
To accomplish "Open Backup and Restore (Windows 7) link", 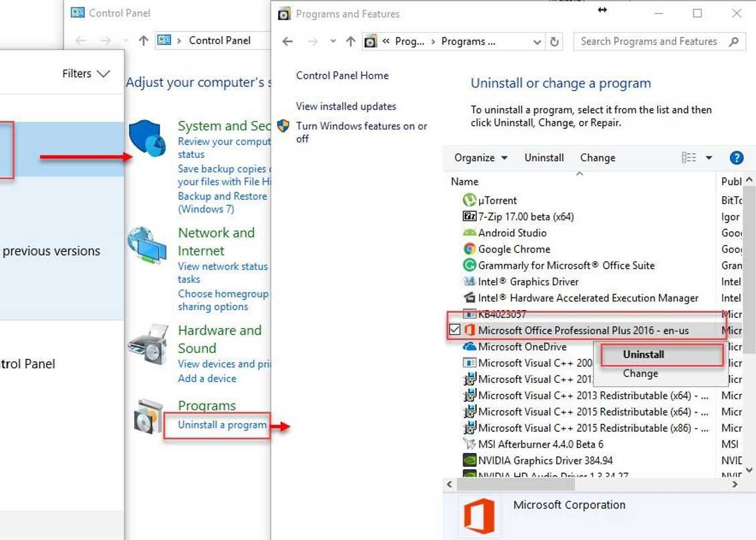I will pos(223,202).
